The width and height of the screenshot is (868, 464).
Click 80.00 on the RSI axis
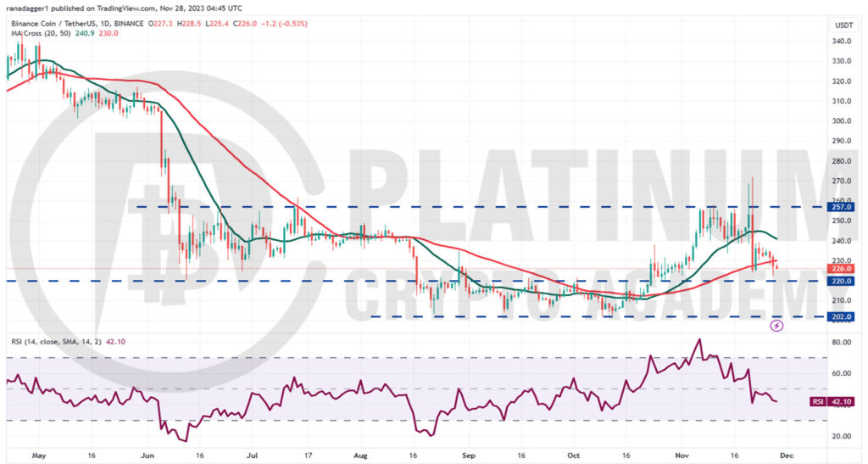[x=842, y=342]
